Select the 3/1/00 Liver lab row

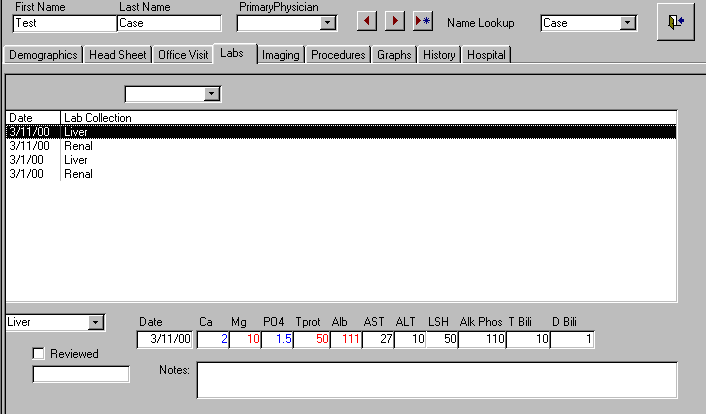[x=76, y=160]
